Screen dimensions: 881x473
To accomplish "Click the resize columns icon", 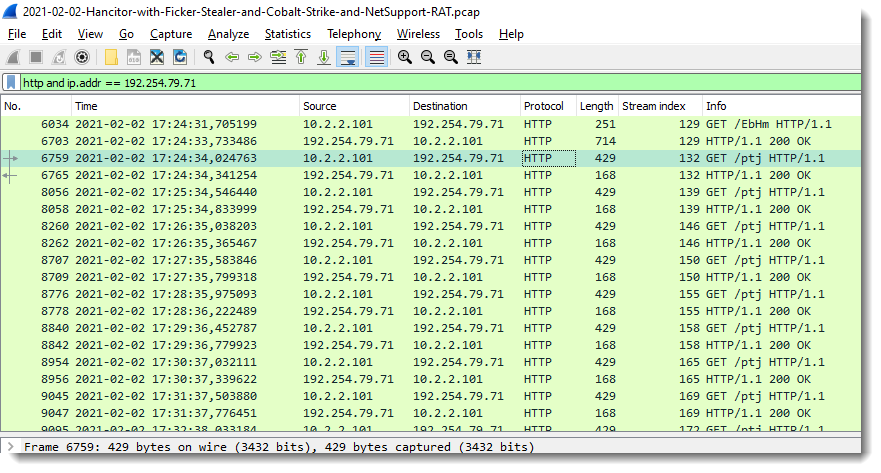I will click(474, 57).
